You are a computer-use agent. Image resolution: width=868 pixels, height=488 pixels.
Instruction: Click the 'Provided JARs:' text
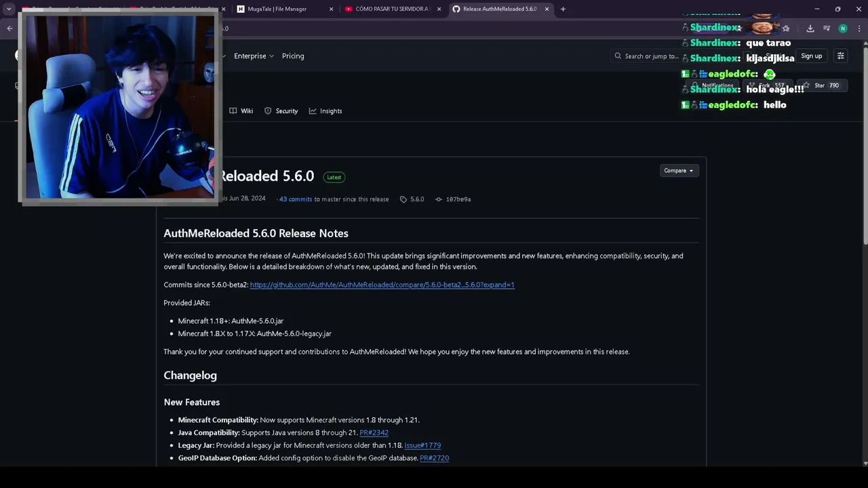click(186, 303)
